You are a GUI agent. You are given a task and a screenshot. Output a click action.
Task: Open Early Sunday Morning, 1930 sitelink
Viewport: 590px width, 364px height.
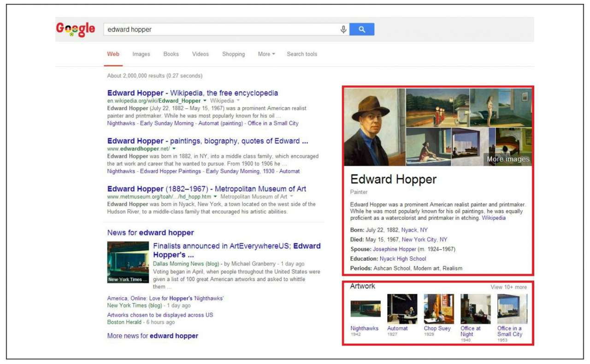[x=240, y=171]
